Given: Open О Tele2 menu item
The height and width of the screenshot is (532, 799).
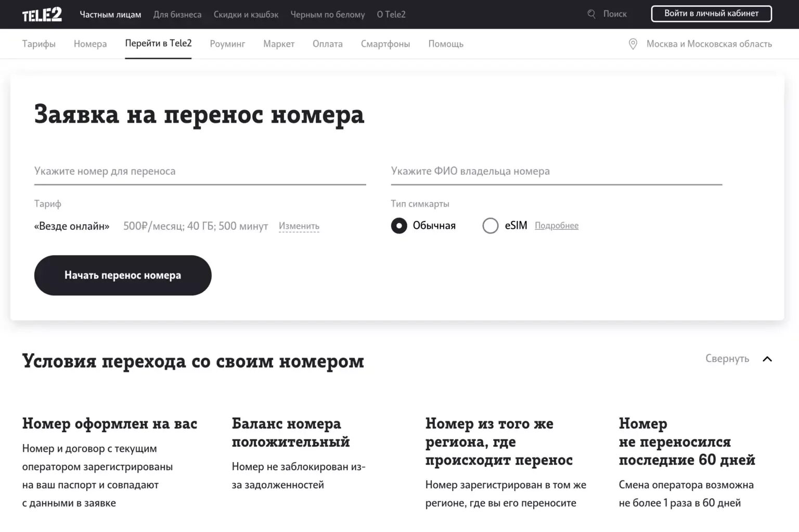Looking at the screenshot, I should [391, 15].
